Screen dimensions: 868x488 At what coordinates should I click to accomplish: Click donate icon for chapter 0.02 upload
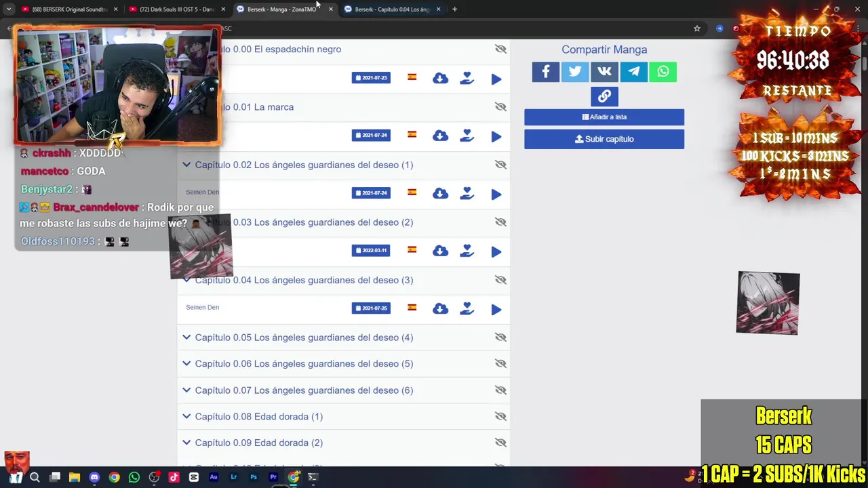click(x=467, y=194)
